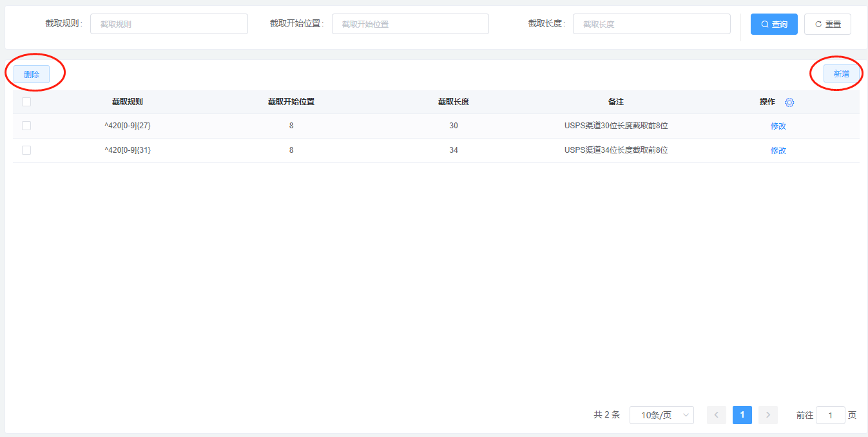868x437 pixels.
Task: Focus the 截取规则 input field
Action: (169, 24)
